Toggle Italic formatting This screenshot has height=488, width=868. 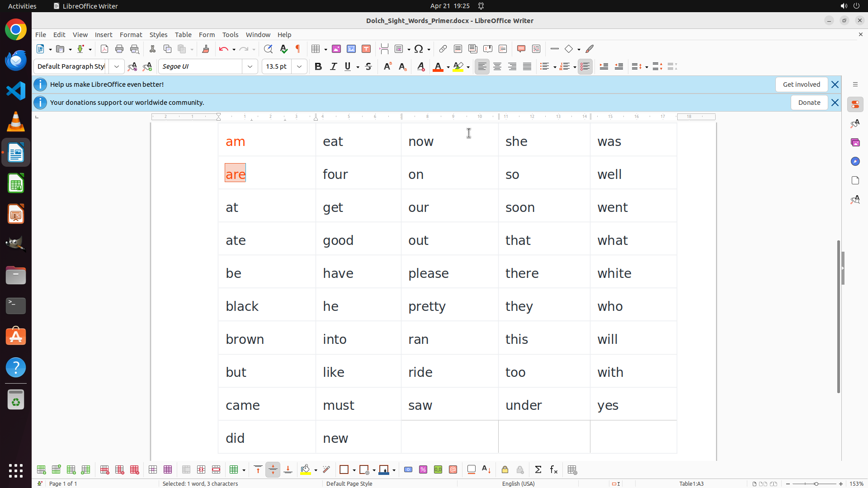pyautogui.click(x=333, y=66)
